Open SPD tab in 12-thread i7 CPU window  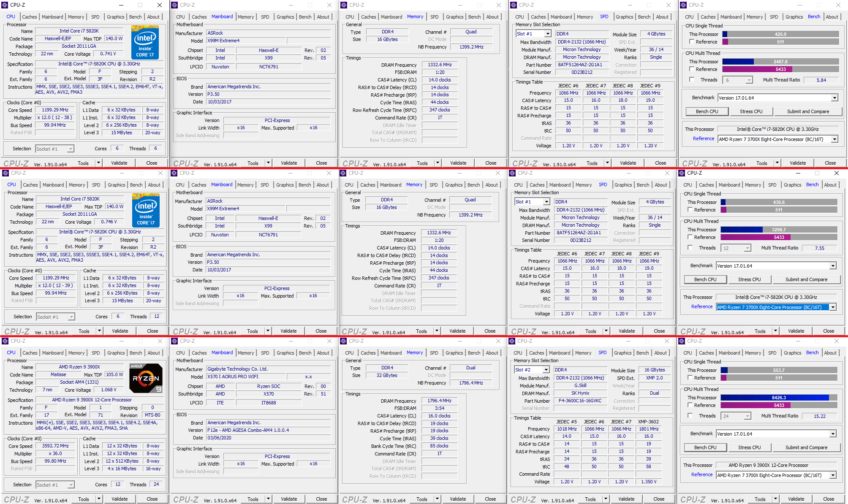96,185
